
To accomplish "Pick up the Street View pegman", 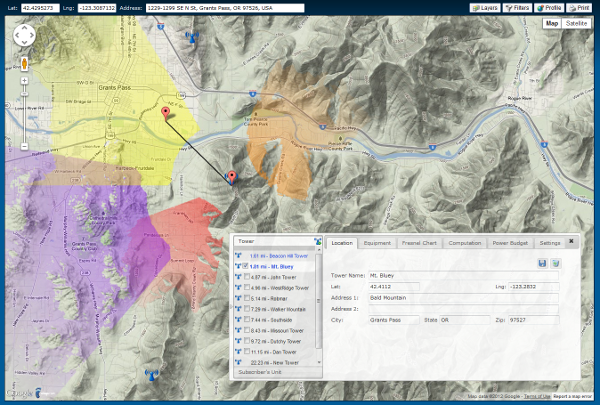I will click(x=24, y=64).
